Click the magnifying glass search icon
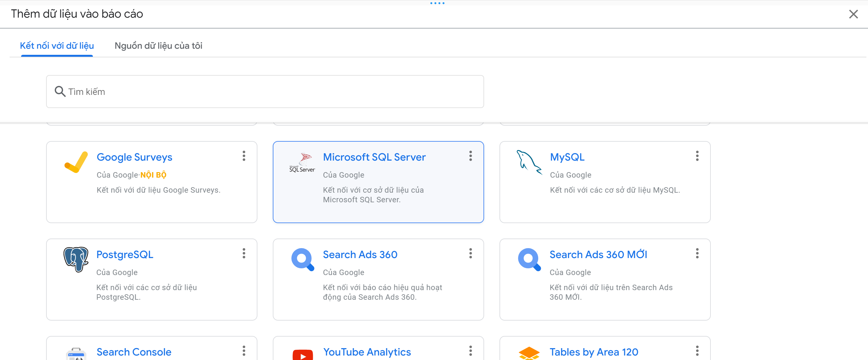Screen dimensions: 868x360 pos(60,91)
